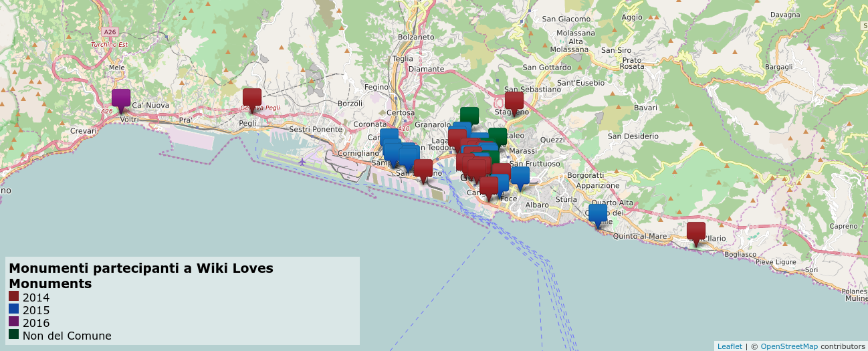This screenshot has width=868, height=351.
Task: Click the 'Diamante' place label
Action: [x=426, y=69]
